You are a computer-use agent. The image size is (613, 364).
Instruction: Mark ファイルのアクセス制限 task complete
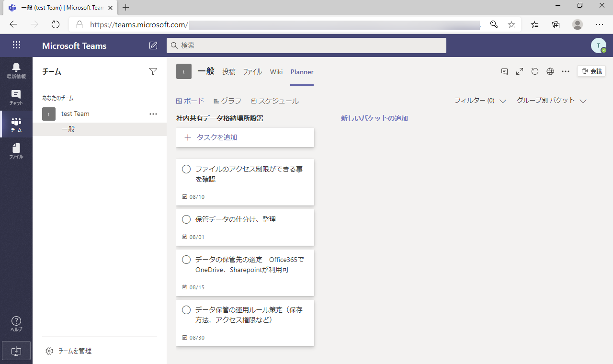coord(187,169)
